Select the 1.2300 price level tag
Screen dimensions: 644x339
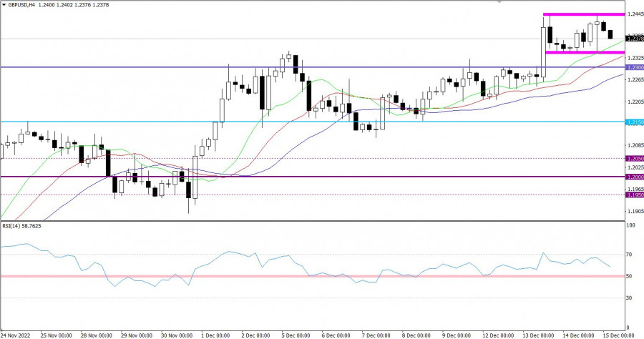pyautogui.click(x=634, y=67)
